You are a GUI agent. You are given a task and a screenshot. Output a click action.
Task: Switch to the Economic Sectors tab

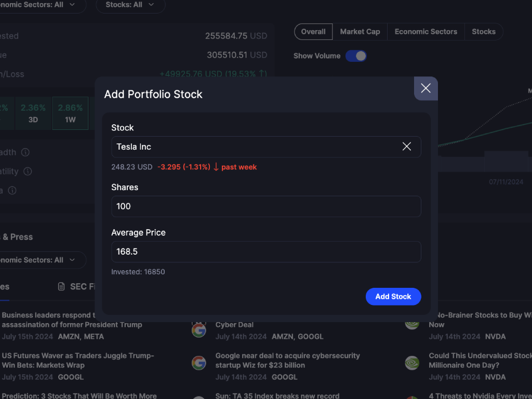click(426, 32)
